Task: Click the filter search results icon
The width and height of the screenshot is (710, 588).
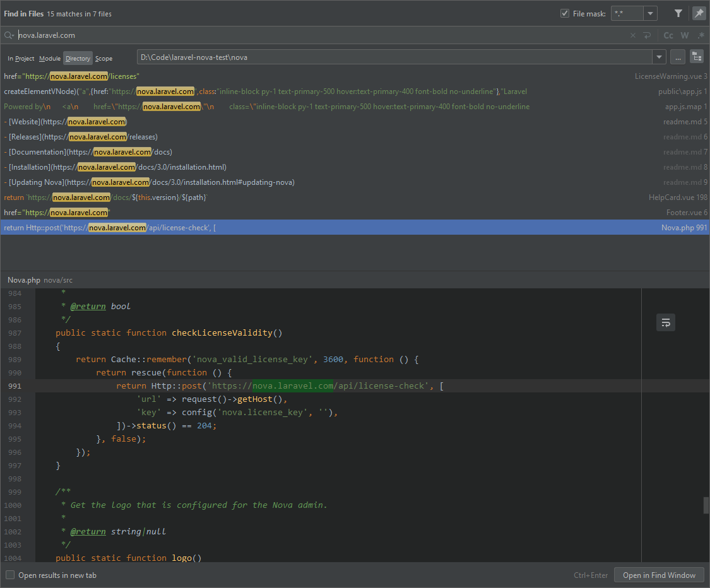Action: (678, 13)
